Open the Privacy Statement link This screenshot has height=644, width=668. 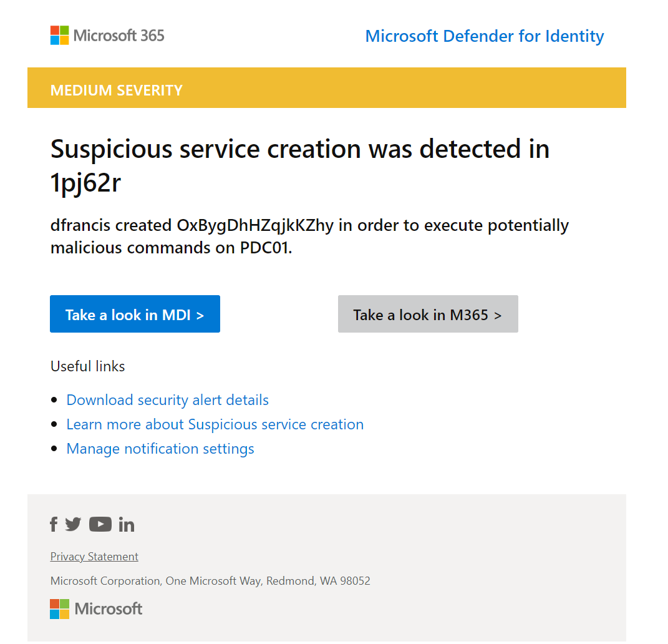(94, 557)
